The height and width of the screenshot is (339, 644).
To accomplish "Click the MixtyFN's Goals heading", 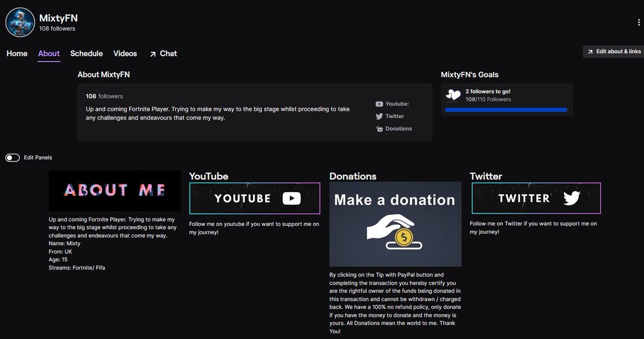I will (470, 75).
